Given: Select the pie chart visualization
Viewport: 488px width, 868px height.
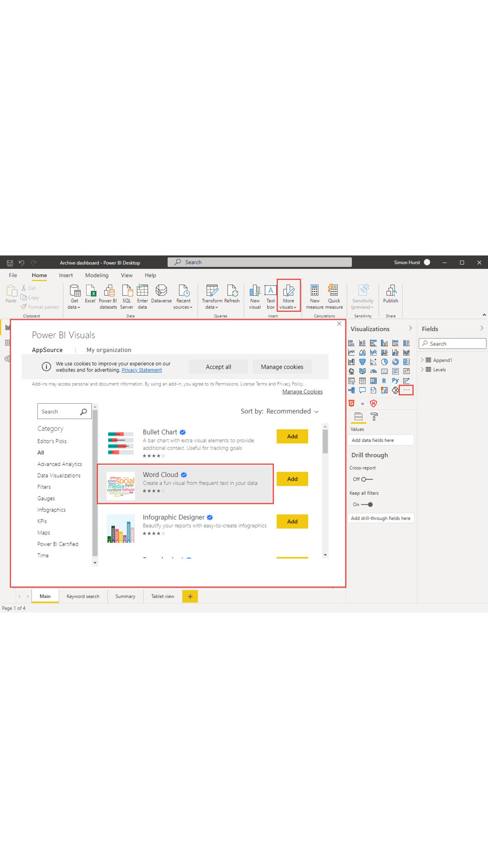Looking at the screenshot, I should [384, 362].
